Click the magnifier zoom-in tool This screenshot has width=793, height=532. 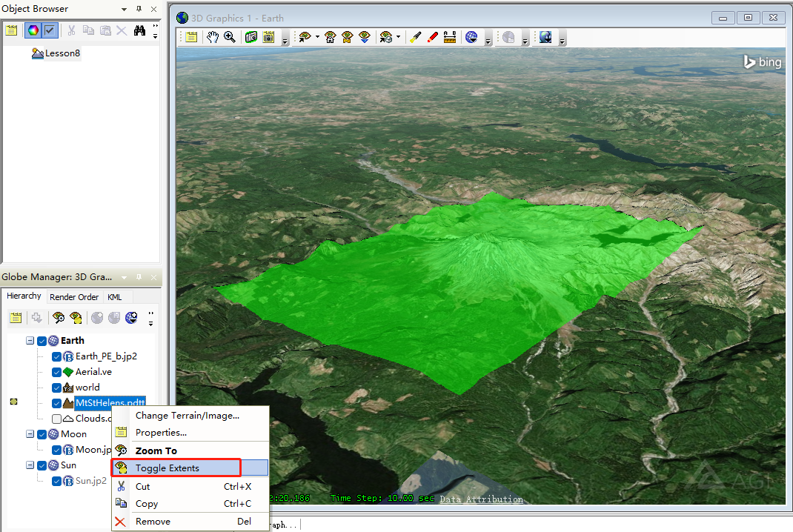point(230,37)
